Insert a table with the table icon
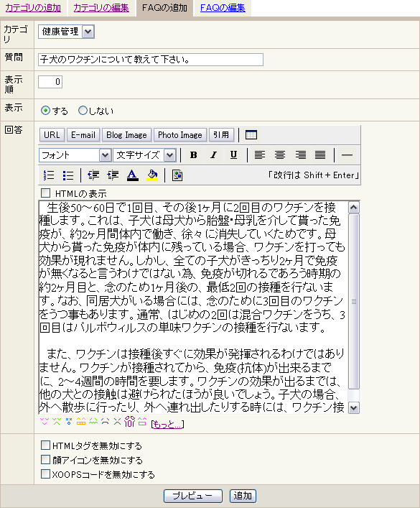The height and width of the screenshot is (508, 420). 251,135
